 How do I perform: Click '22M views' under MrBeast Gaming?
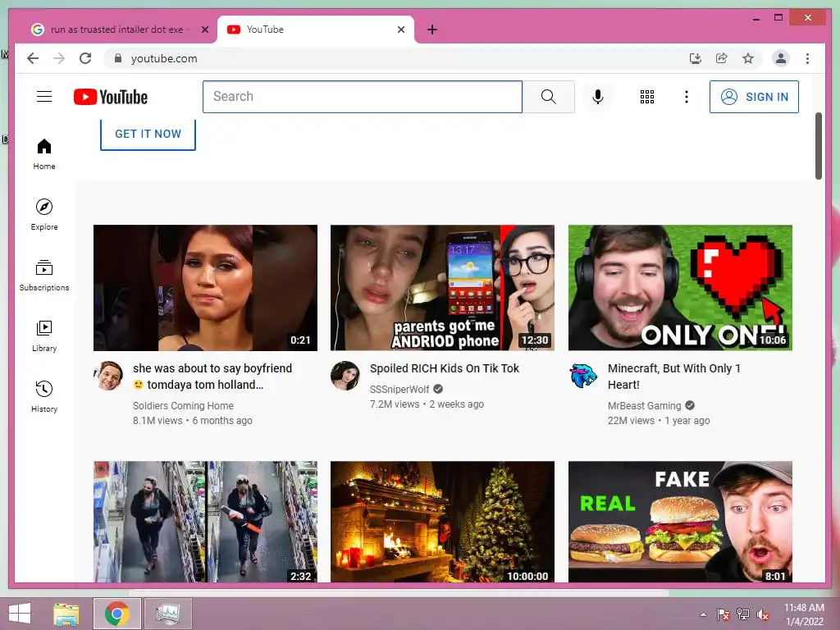(631, 421)
